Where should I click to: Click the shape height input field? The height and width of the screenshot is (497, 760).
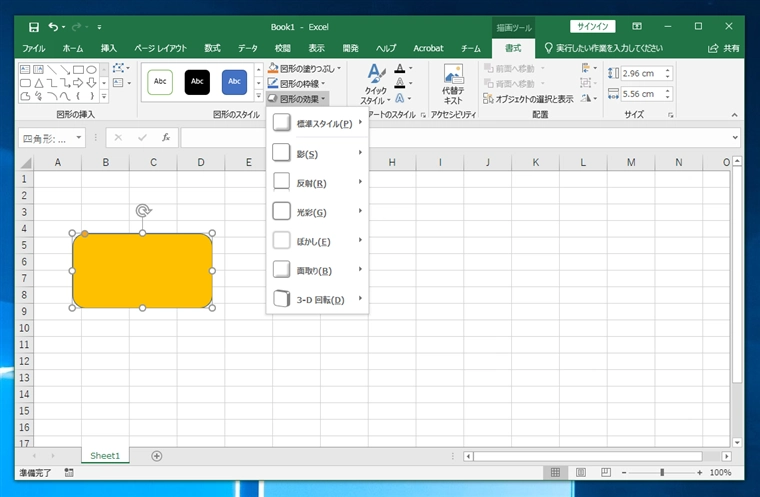639,73
